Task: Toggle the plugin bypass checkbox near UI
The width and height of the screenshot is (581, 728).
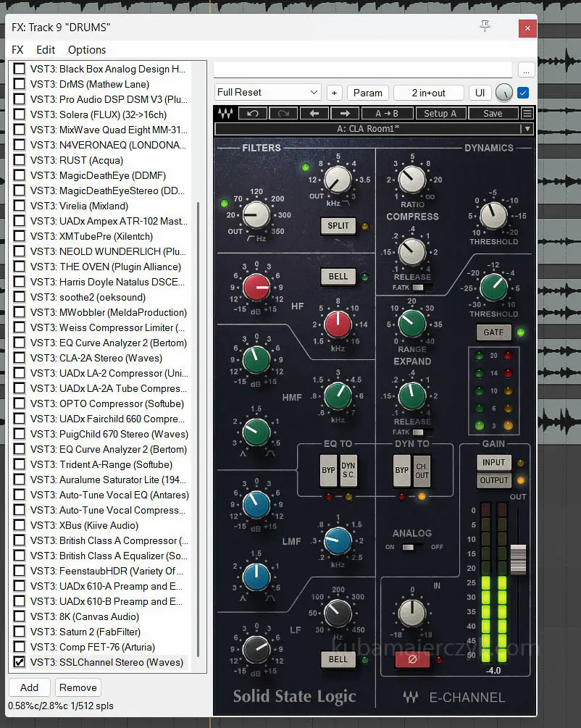Action: click(x=523, y=93)
